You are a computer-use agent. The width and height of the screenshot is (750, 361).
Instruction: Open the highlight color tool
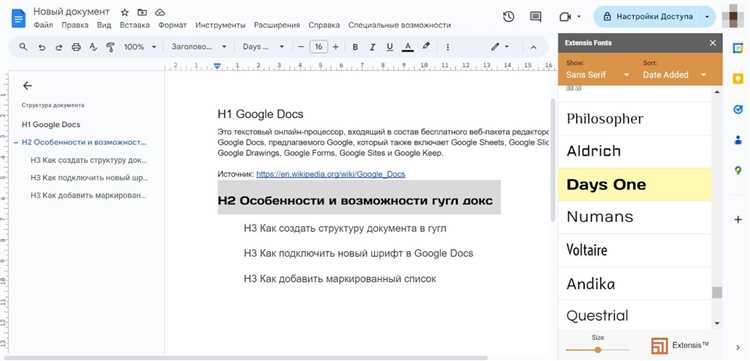[426, 46]
